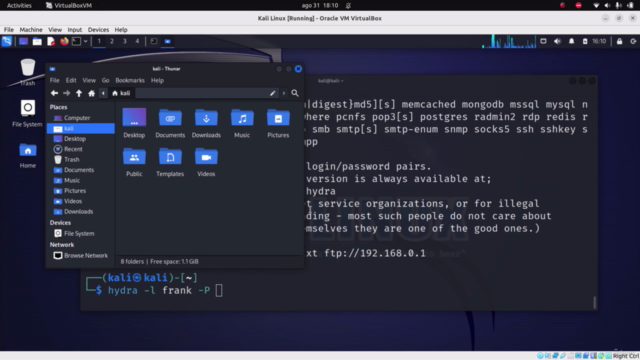Select the Downloads folder in file view
640x360 pixels.
(206, 123)
